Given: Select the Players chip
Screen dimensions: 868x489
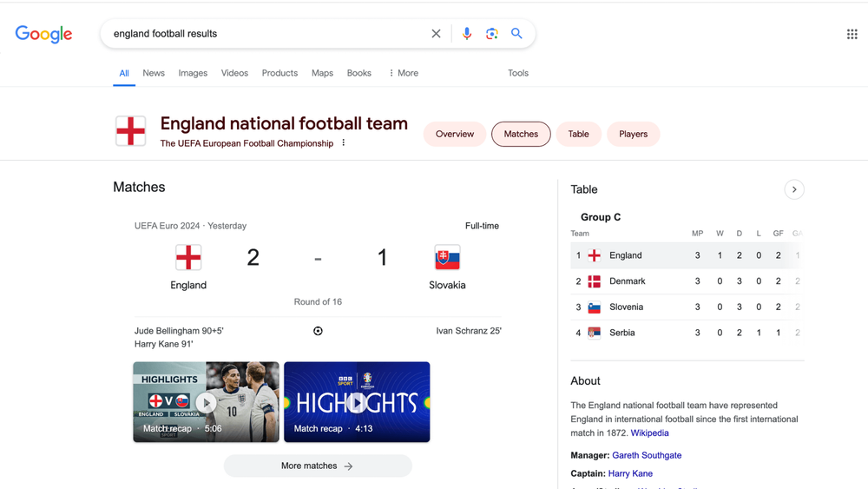Looking at the screenshot, I should click(x=634, y=134).
